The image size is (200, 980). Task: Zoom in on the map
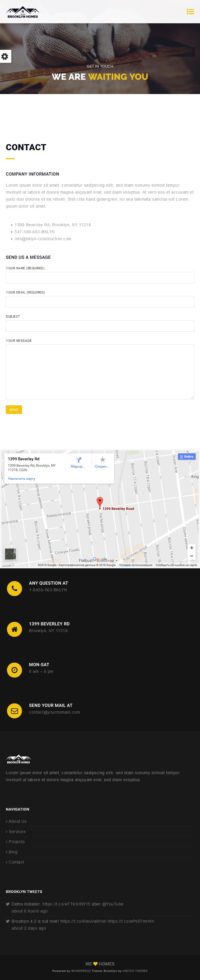pos(192,548)
